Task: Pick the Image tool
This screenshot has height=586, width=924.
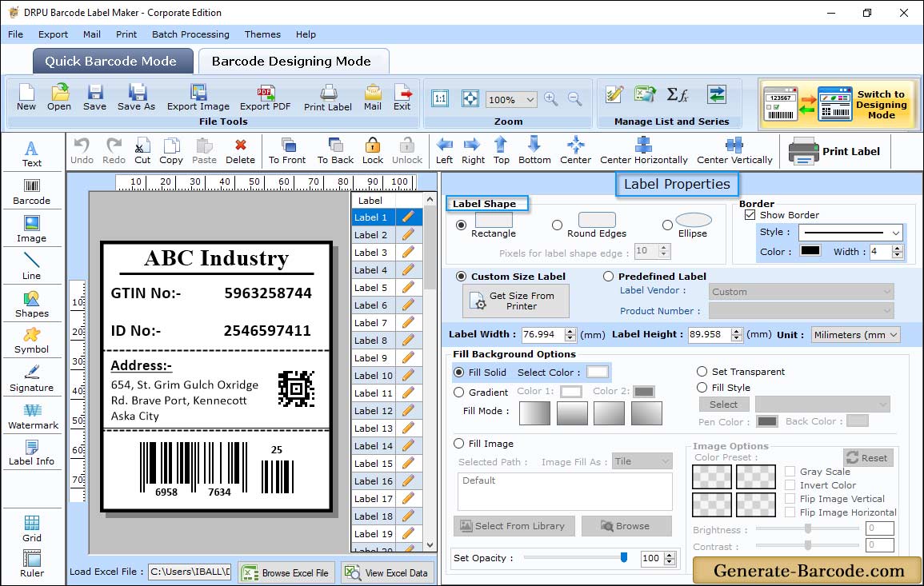Action: (32, 229)
